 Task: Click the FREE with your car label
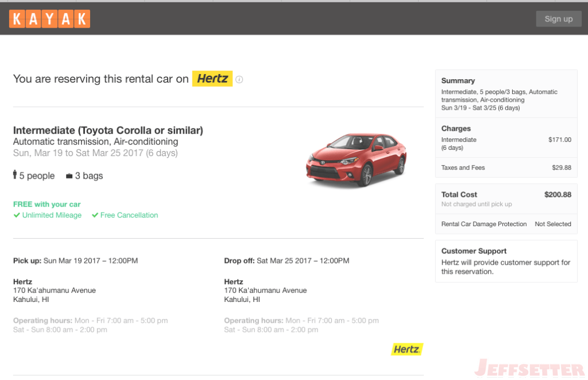coord(47,204)
